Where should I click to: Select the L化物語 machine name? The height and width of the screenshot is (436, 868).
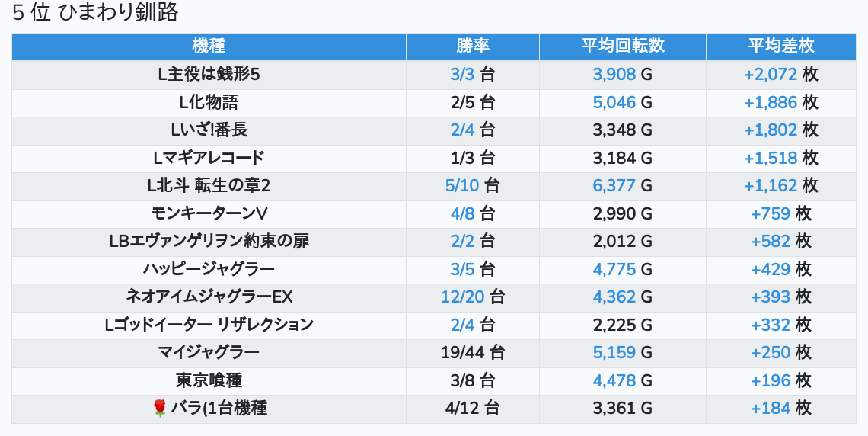coord(209,102)
